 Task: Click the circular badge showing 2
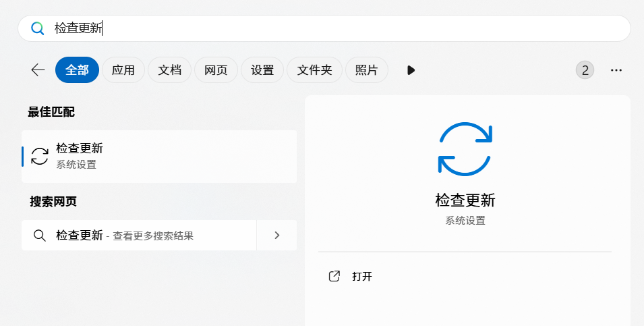(585, 70)
